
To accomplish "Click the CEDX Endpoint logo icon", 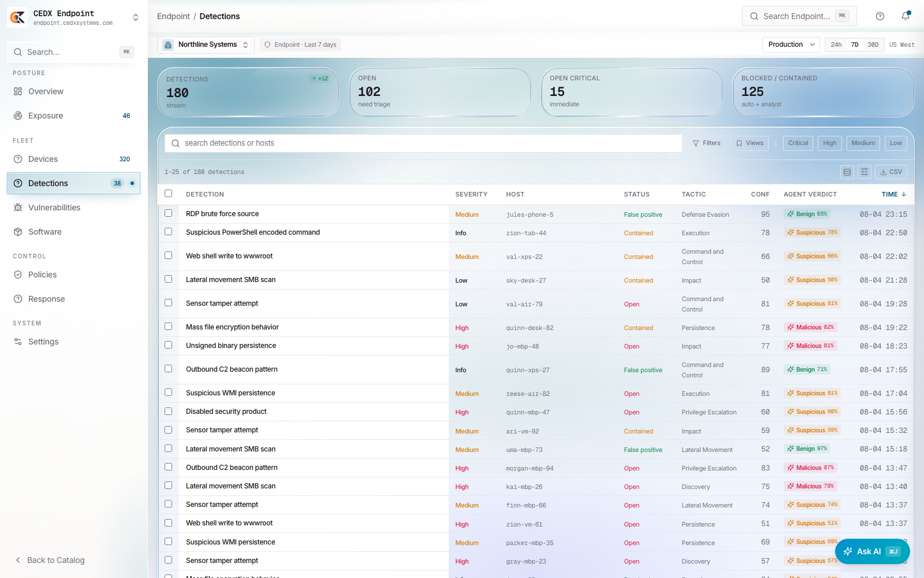I will tap(17, 17).
